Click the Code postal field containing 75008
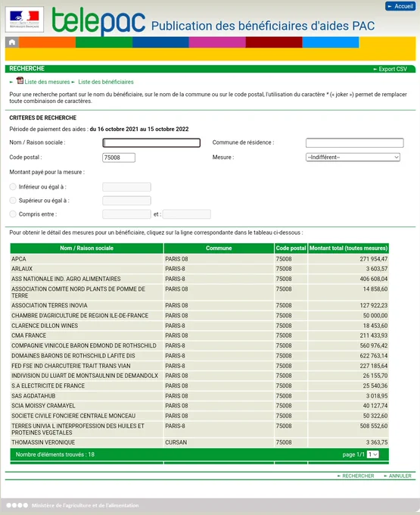Screen dimensions: 420x515 [x=119, y=158]
